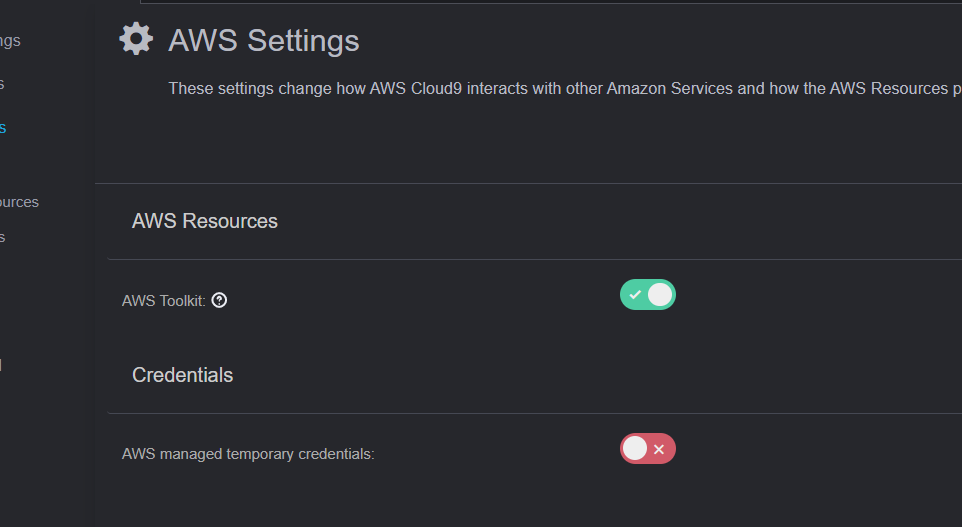Open the sidebar item just above the blue one

[3, 84]
